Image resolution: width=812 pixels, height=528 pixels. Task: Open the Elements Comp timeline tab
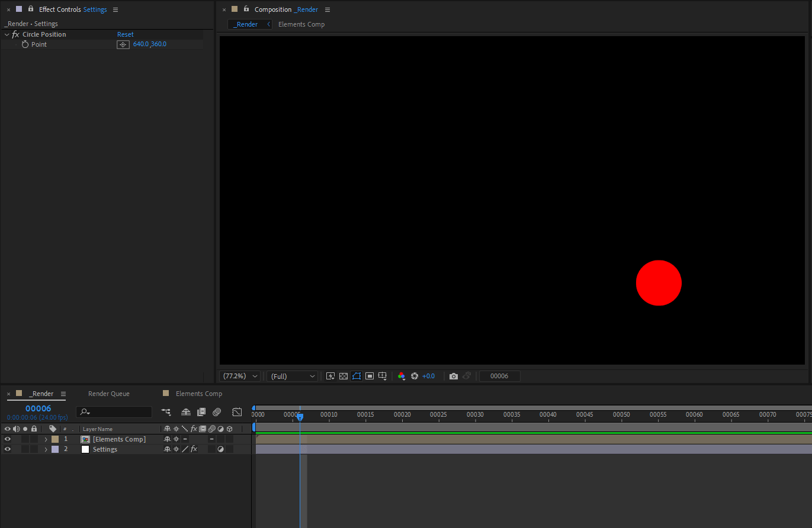click(x=198, y=394)
